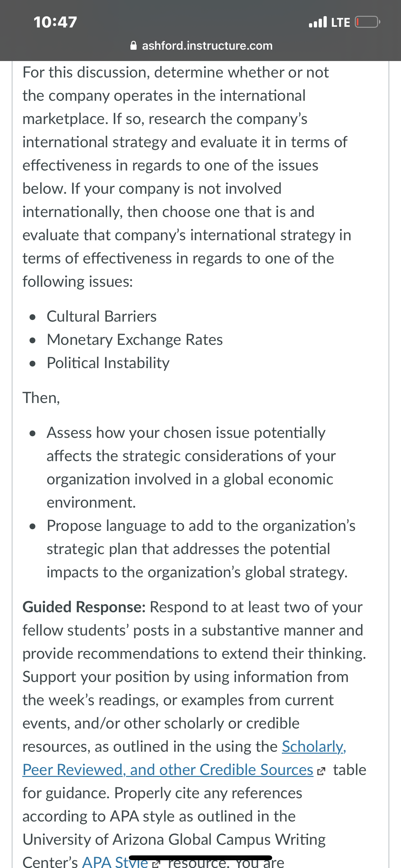Tap the Political Instability bullet item

tap(108, 363)
